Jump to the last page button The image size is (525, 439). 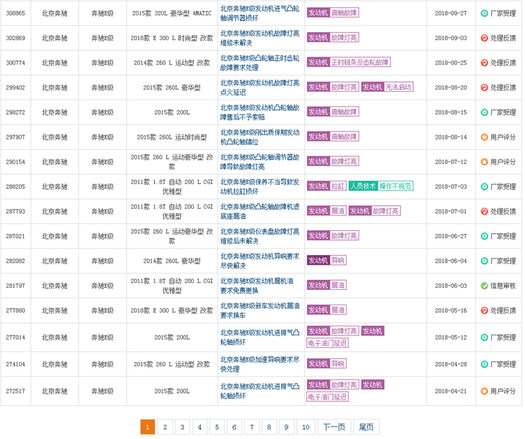click(366, 427)
